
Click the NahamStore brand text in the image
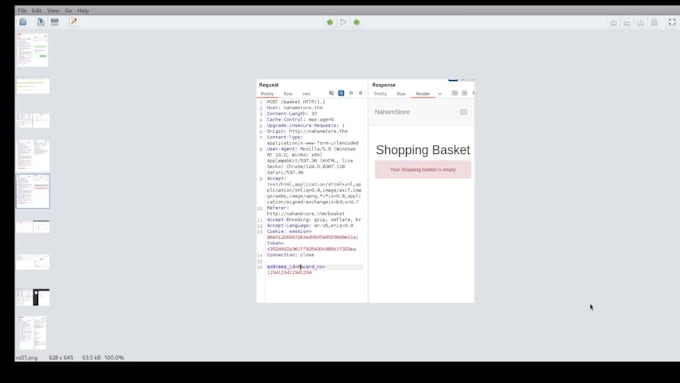[392, 112]
